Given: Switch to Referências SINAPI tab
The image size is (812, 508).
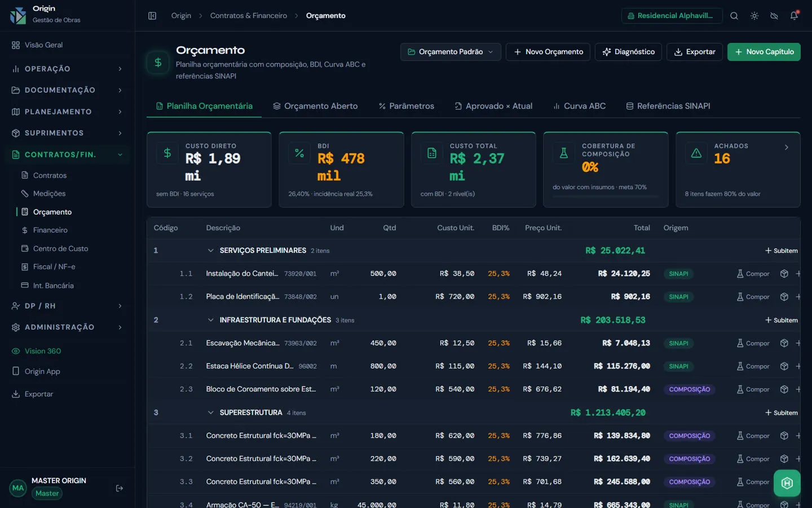Looking at the screenshot, I should (668, 106).
